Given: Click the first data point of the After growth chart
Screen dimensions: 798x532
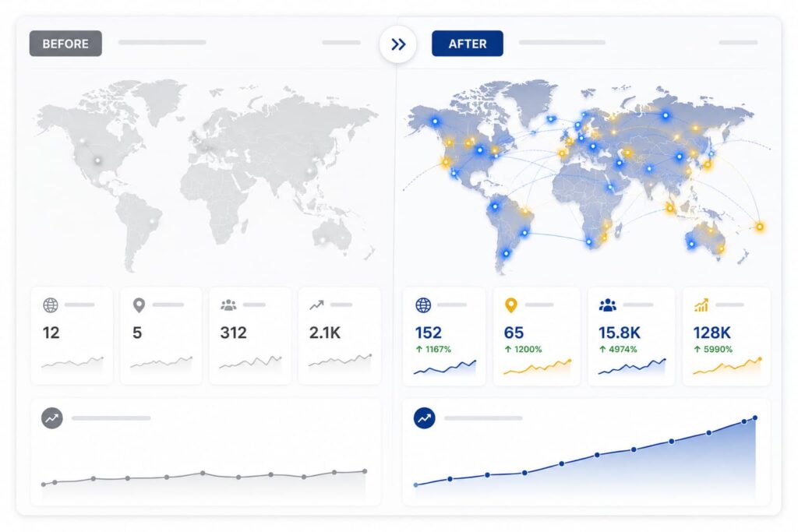Looking at the screenshot, I should 416,485.
